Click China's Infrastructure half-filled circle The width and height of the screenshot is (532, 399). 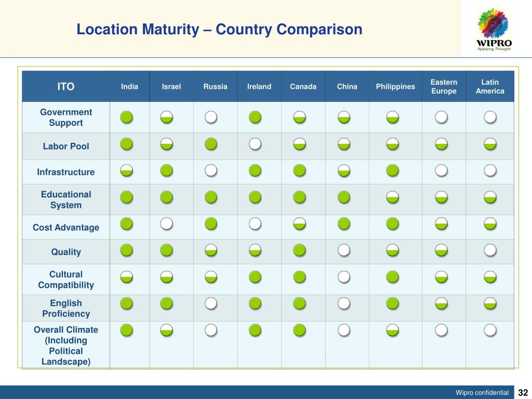pos(344,170)
